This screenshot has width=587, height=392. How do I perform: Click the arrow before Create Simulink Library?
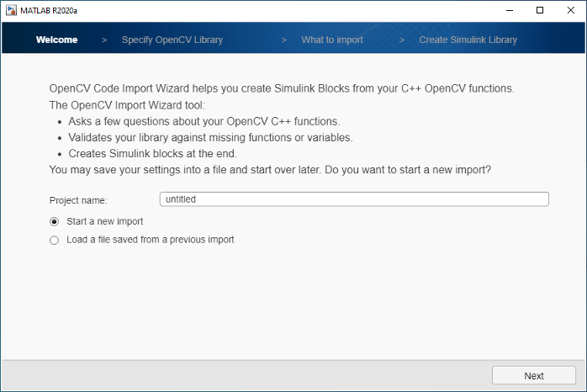(x=402, y=40)
